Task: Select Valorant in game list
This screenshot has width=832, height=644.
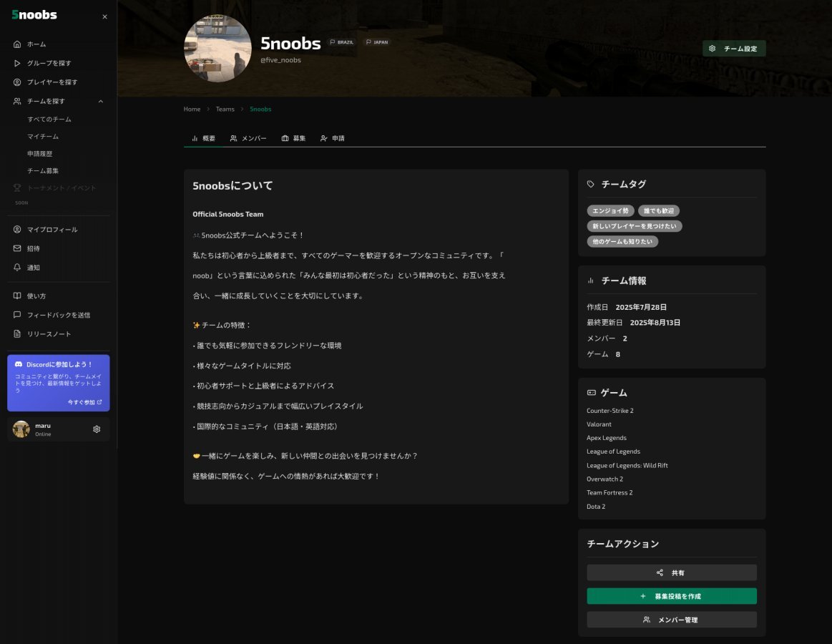Action: point(599,424)
